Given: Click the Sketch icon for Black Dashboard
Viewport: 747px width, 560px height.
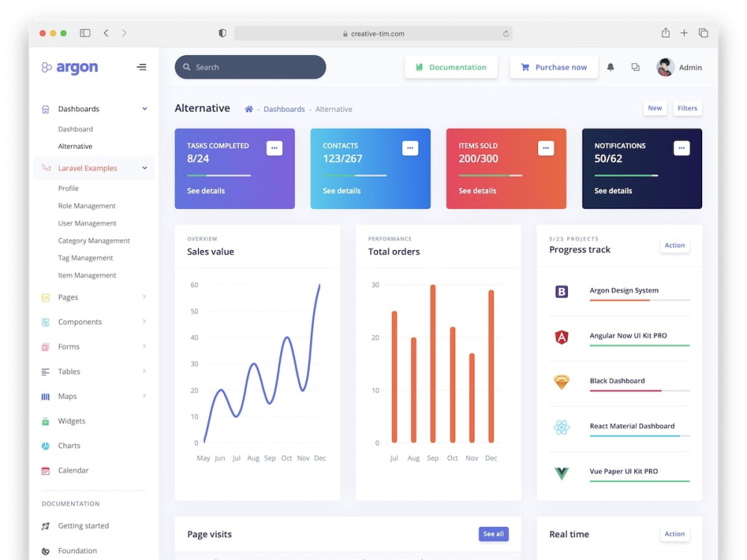Looking at the screenshot, I should (562, 382).
